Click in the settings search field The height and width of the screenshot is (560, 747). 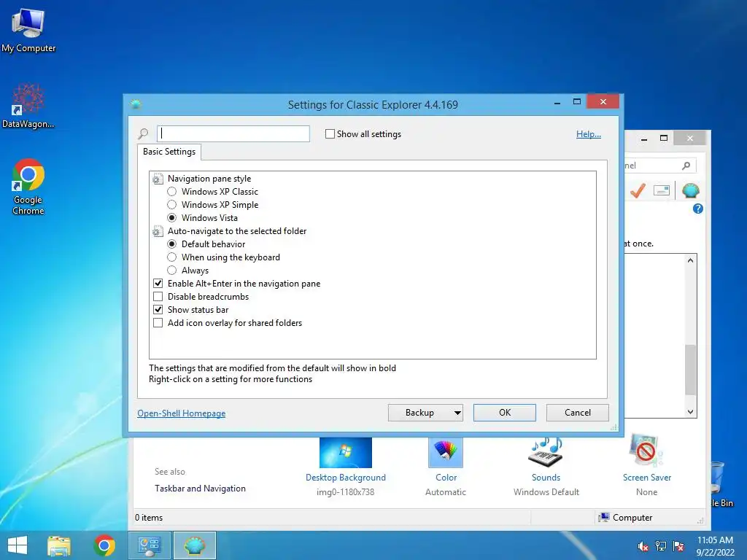pyautogui.click(x=233, y=134)
